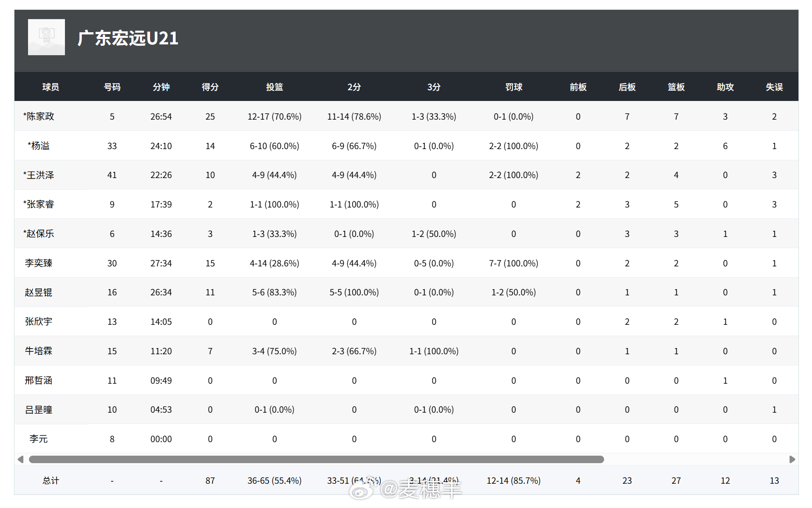Click the 2分 column header
This screenshot has width=812, height=508.
pos(354,87)
